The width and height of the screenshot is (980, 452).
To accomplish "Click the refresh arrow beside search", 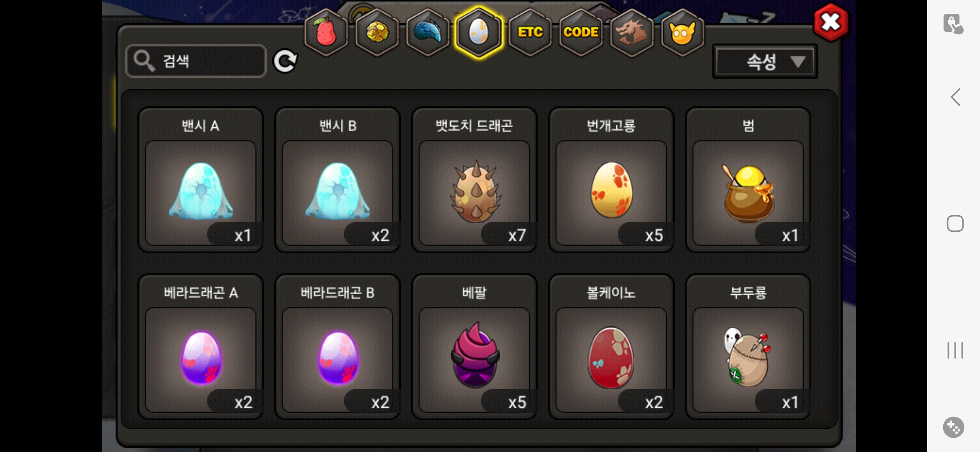I will pos(285,61).
